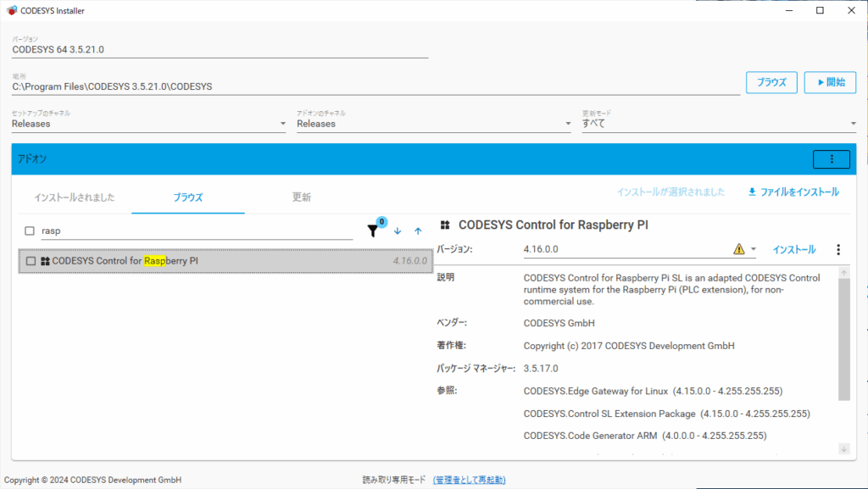Click the package icon in the Raspberry PI row
The height and width of the screenshot is (489, 868).
pyautogui.click(x=46, y=261)
